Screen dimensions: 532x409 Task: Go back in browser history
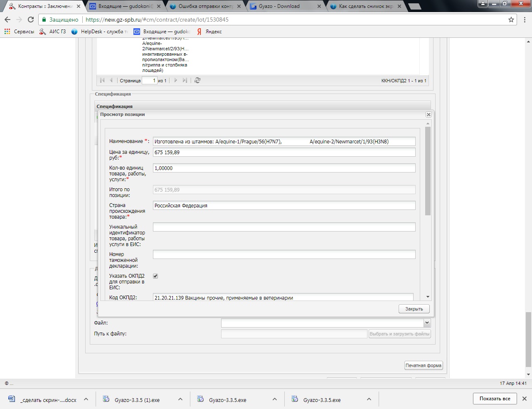tap(7, 20)
